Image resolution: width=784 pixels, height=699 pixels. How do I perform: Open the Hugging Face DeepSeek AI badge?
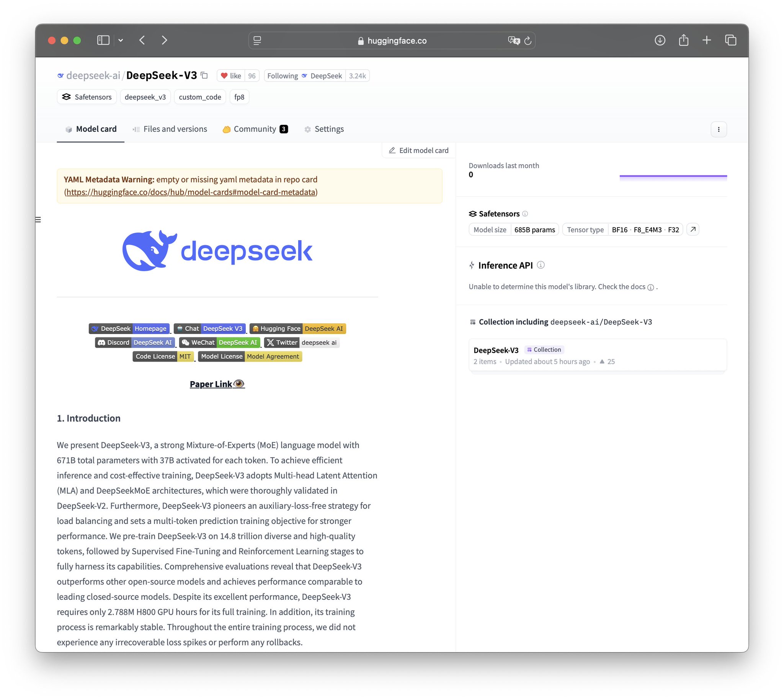(x=297, y=328)
